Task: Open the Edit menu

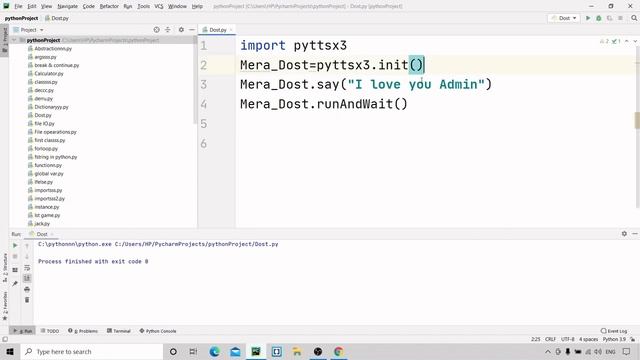Action: (x=32, y=6)
